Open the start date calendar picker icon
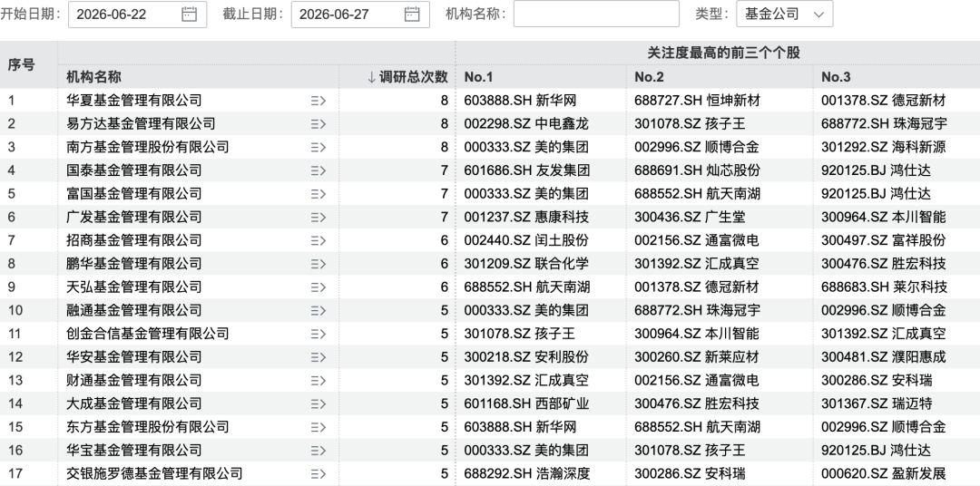 pyautogui.click(x=190, y=14)
